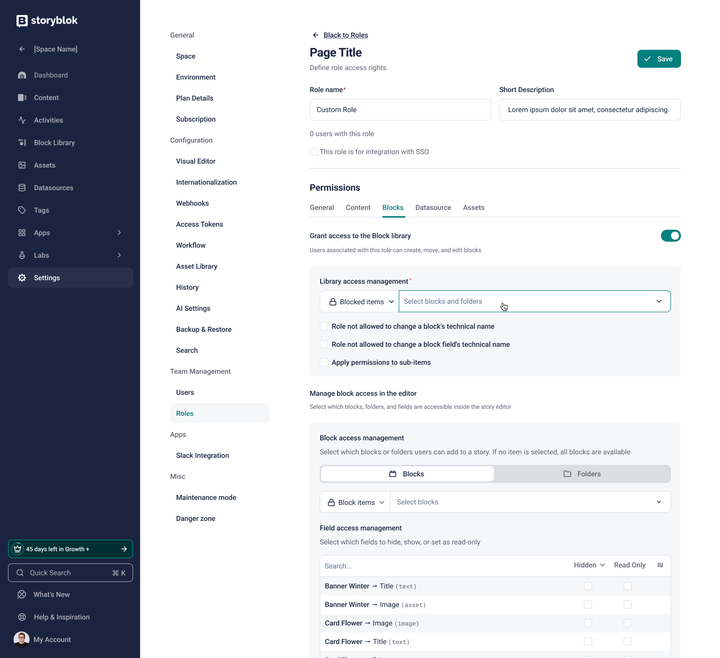Expand the Apps sidebar chevron
Viewport: 720px width, 658px height.
[x=119, y=233]
